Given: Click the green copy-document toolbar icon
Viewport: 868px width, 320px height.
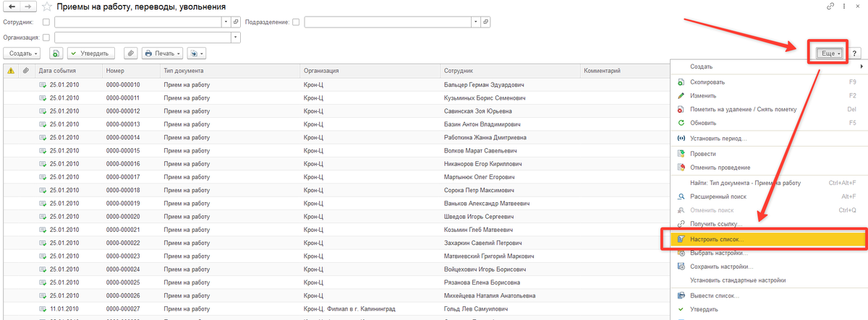Looking at the screenshot, I should (x=56, y=53).
